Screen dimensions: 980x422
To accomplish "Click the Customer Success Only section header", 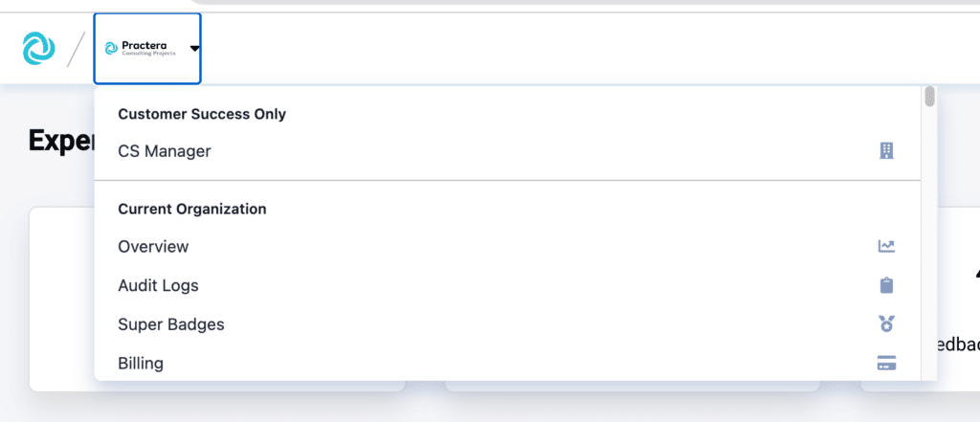I will tap(202, 114).
